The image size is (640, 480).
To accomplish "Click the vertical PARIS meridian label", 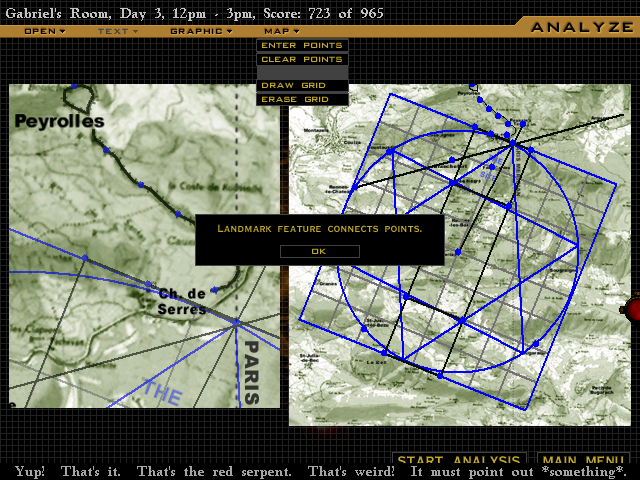I will click(x=251, y=372).
